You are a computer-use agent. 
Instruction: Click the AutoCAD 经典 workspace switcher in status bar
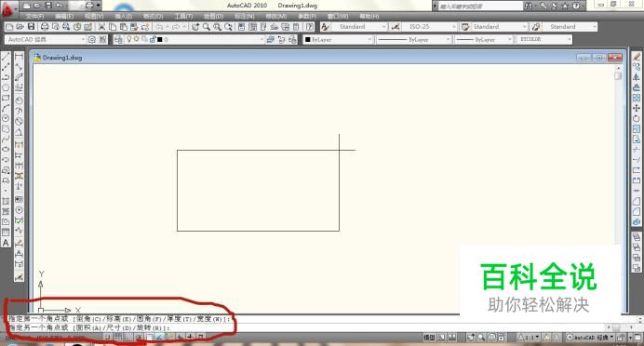pyautogui.click(x=589, y=338)
